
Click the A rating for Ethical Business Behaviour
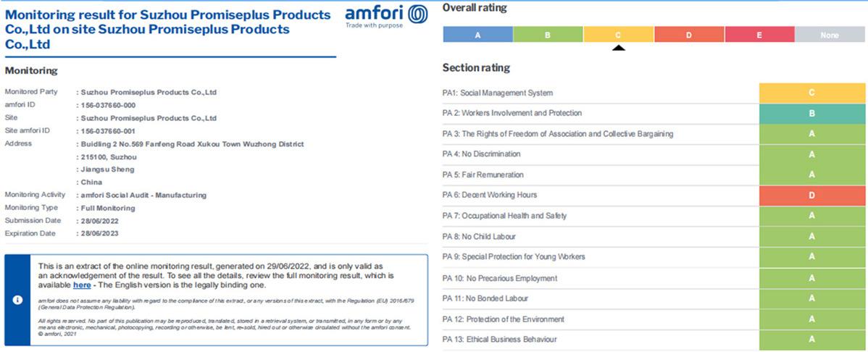click(x=812, y=339)
